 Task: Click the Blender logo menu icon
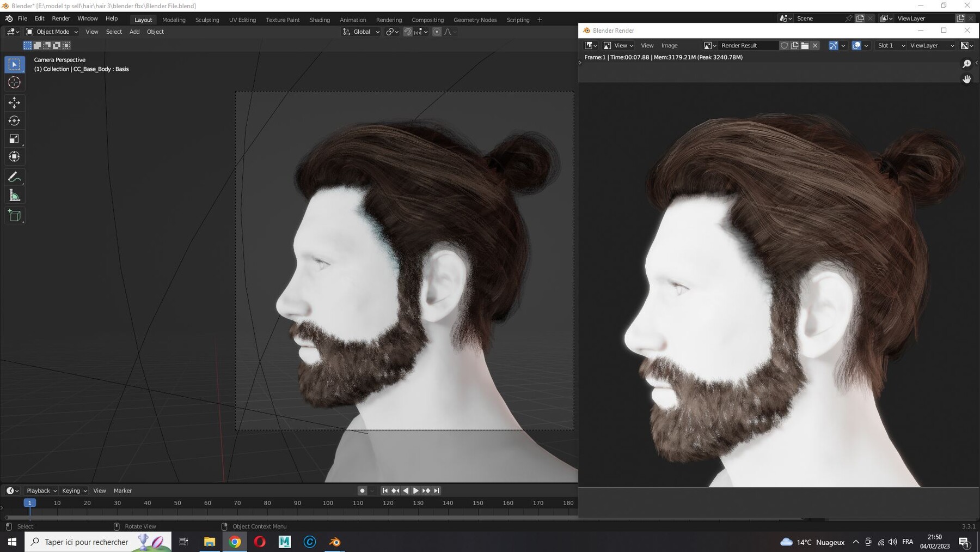click(9, 19)
